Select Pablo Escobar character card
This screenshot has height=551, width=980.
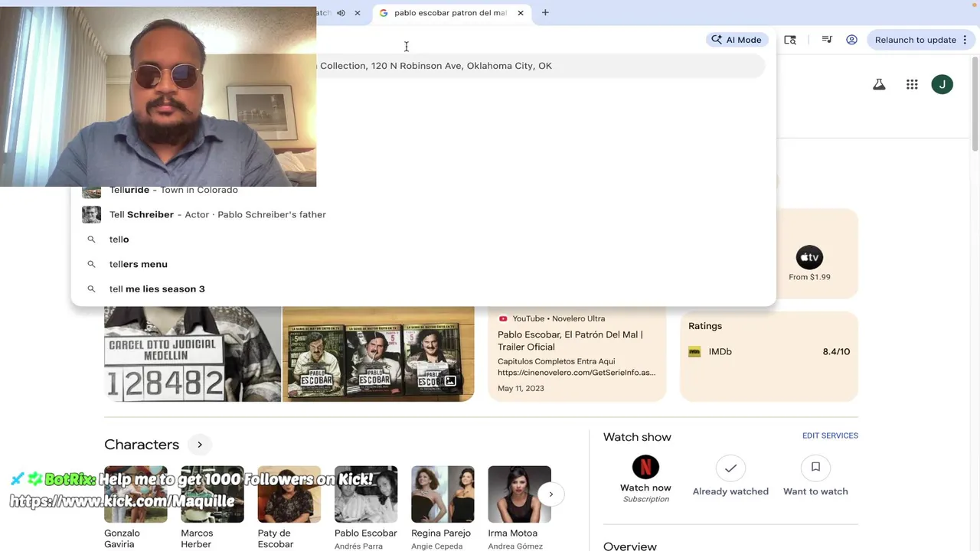(x=366, y=507)
